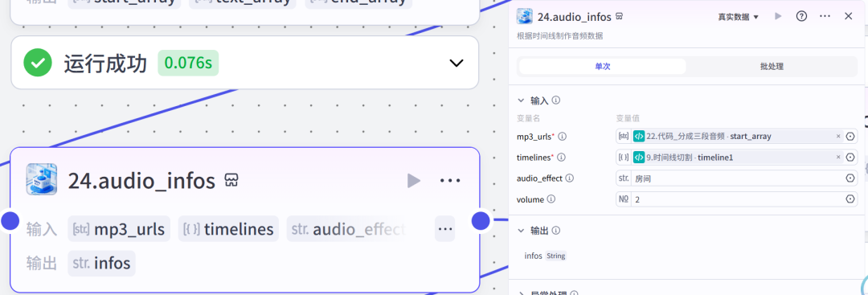This screenshot has width=868, height=295.
Task: Collapse the 输出 section
Action: click(520, 230)
